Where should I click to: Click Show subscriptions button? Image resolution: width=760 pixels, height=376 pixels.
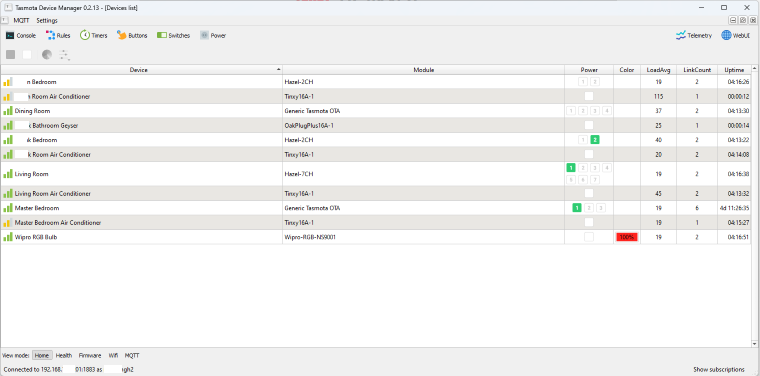click(719, 369)
